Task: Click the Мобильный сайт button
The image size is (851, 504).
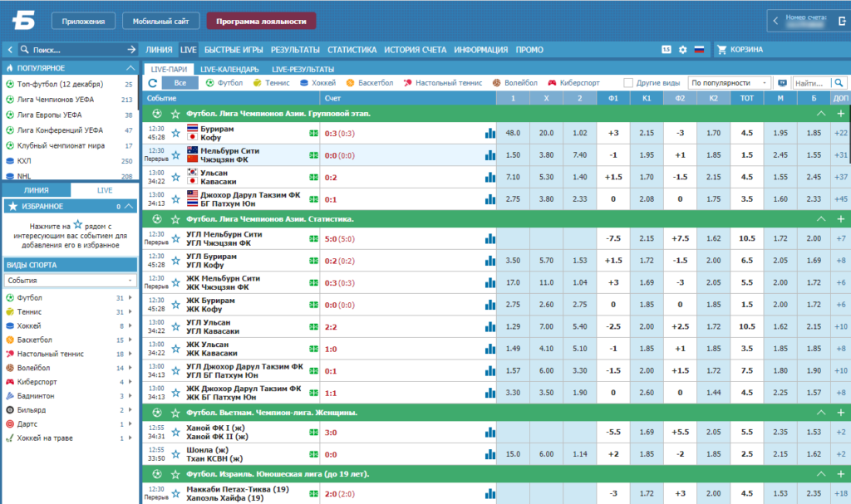Action: tap(160, 21)
